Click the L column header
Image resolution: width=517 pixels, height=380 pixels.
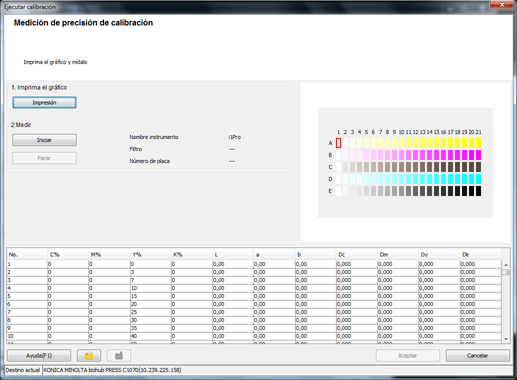tap(233, 255)
